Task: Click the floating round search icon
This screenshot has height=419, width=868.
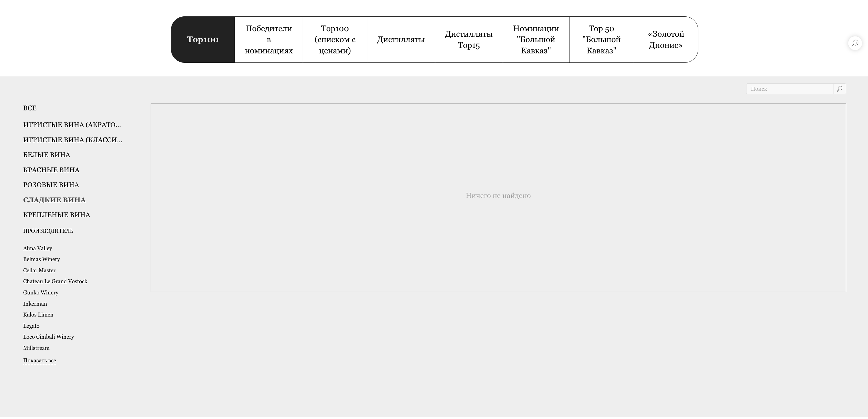Action: pos(855,43)
